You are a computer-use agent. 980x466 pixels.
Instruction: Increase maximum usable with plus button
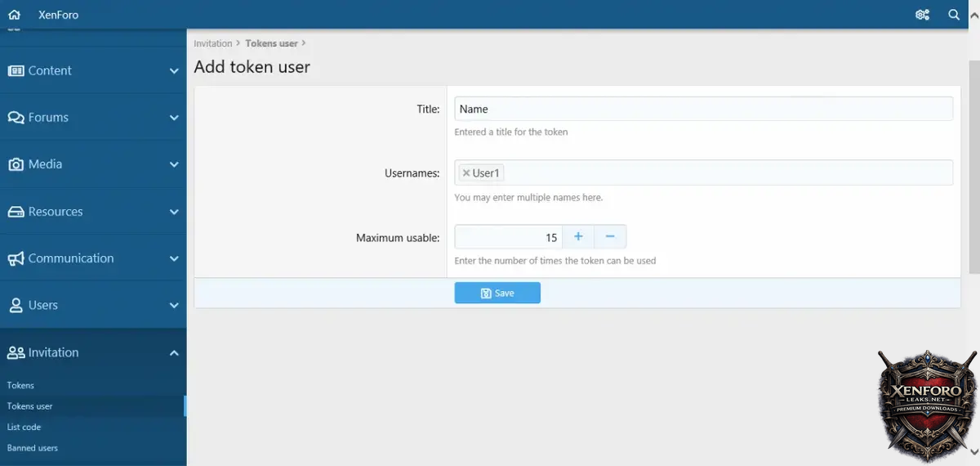[x=578, y=237]
